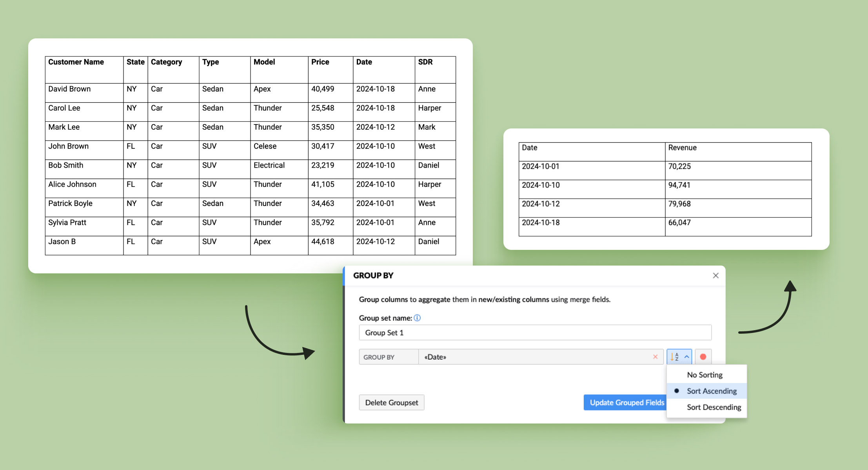Click the Mark cell in SDR column

pos(435,131)
